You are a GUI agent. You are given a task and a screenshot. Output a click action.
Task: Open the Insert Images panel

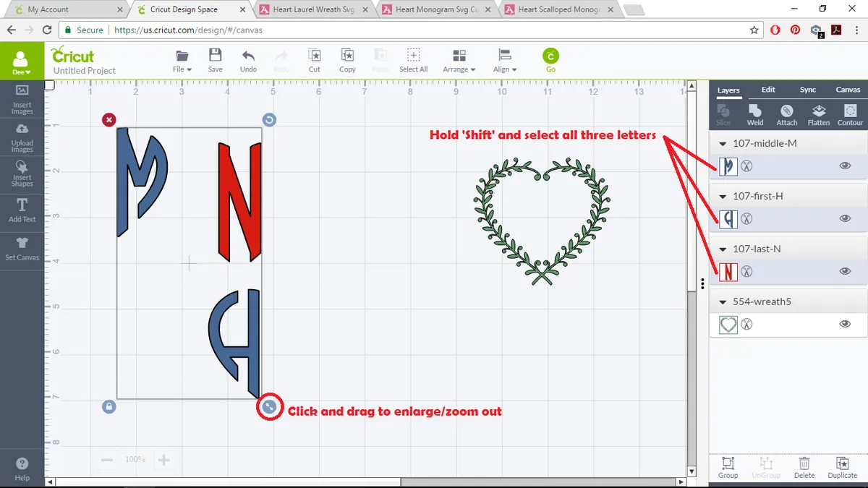[22, 100]
